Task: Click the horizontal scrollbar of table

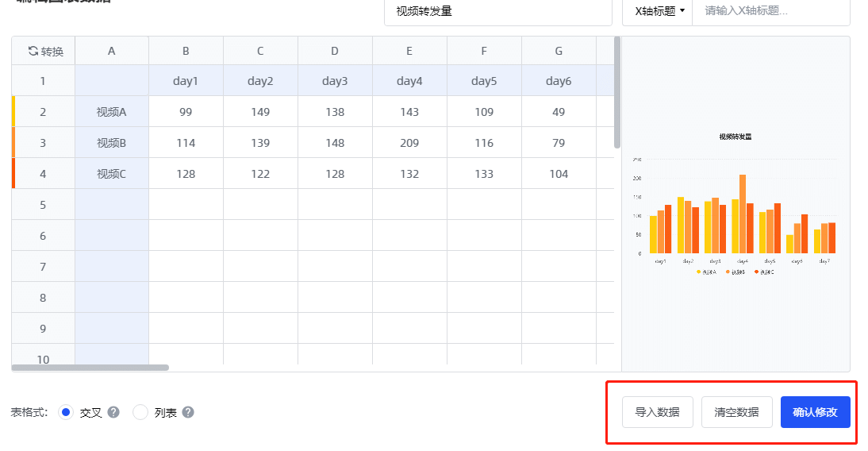Action: coord(90,368)
